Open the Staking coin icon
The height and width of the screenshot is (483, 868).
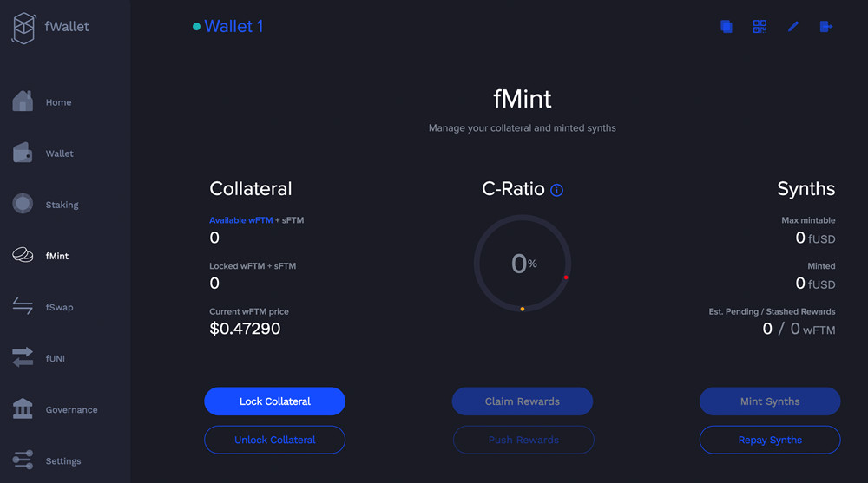[23, 204]
